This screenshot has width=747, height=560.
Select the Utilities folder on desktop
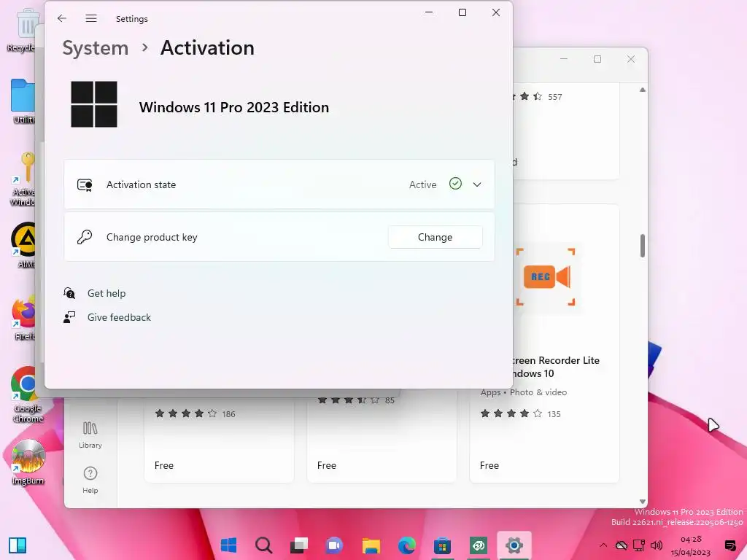[x=23, y=101]
